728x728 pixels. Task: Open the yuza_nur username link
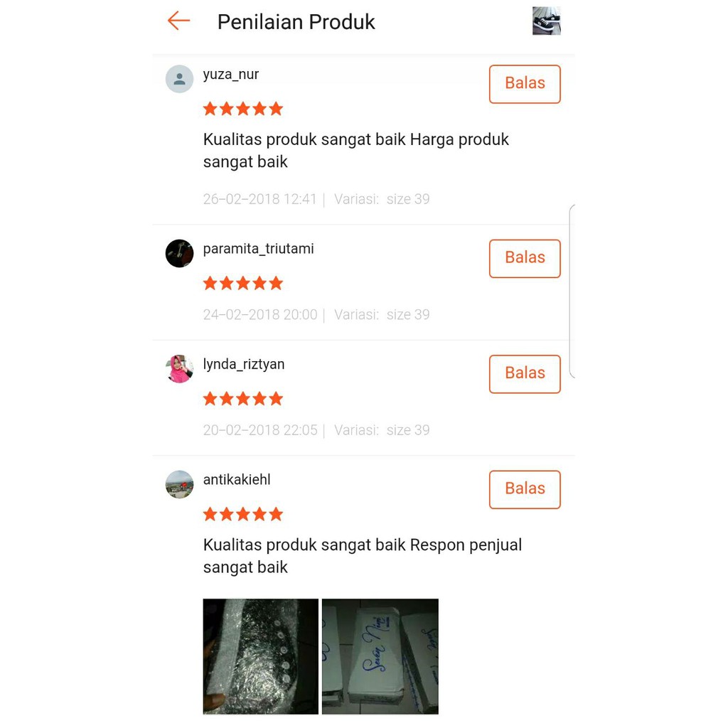[231, 74]
